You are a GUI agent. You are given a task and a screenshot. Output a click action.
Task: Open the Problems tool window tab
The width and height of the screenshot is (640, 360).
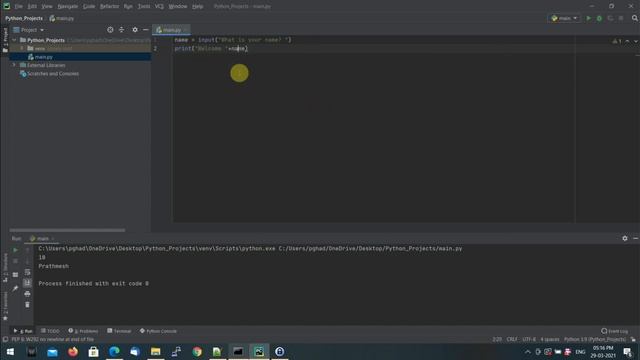tap(83, 331)
